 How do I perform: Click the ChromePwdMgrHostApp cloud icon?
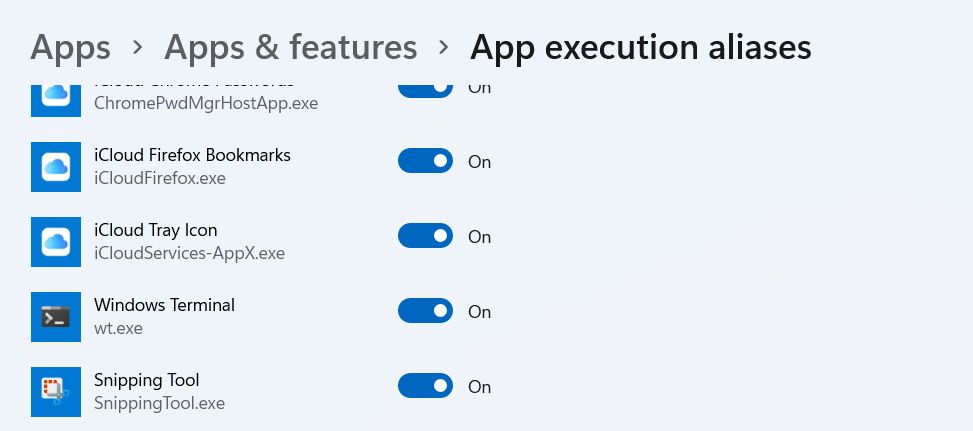coord(56,98)
